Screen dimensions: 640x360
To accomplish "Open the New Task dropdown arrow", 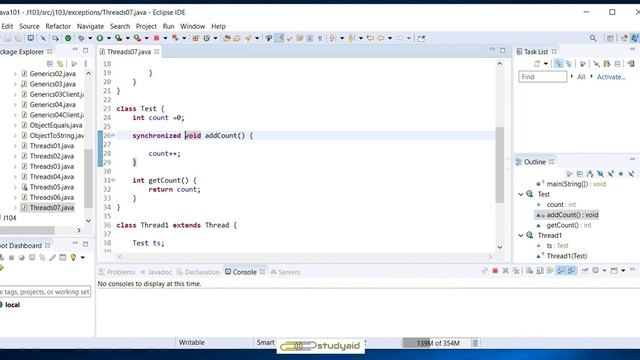I will tap(546, 64).
